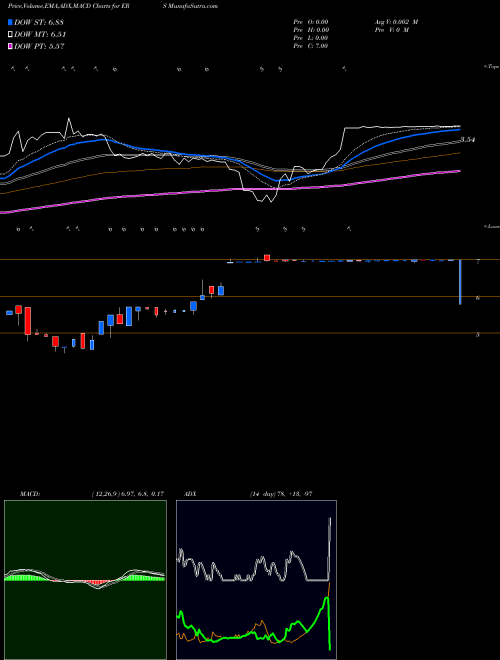The width and height of the screenshot is (500, 660).
Task: Click inside the ADX indicator panel
Action: click(256, 580)
